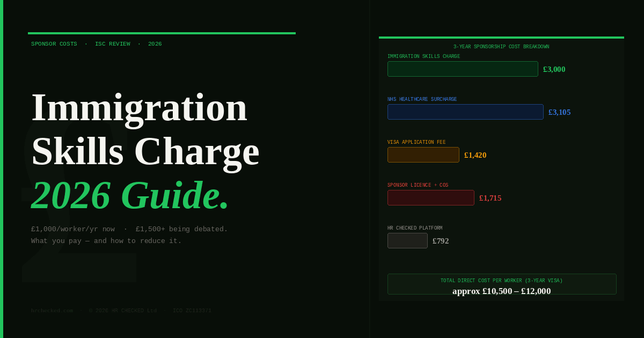
Task: Select the amber Visa Application Fee bar
Action: tap(423, 155)
